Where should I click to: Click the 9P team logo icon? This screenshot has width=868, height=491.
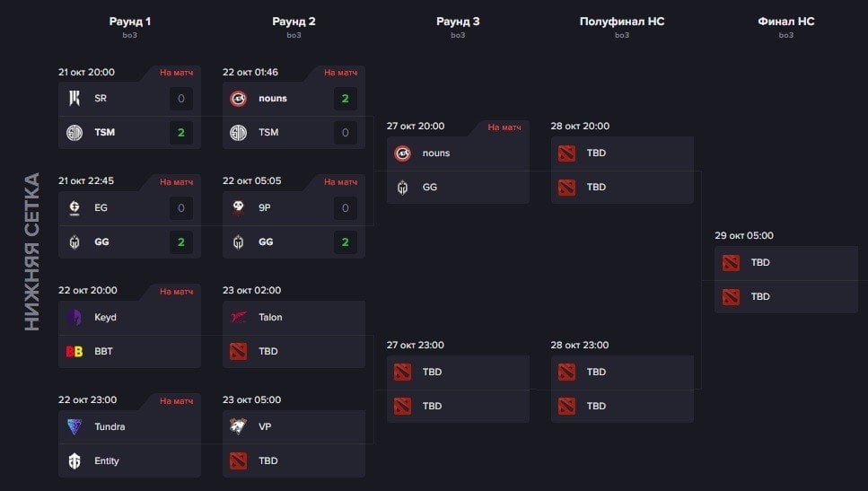click(239, 207)
